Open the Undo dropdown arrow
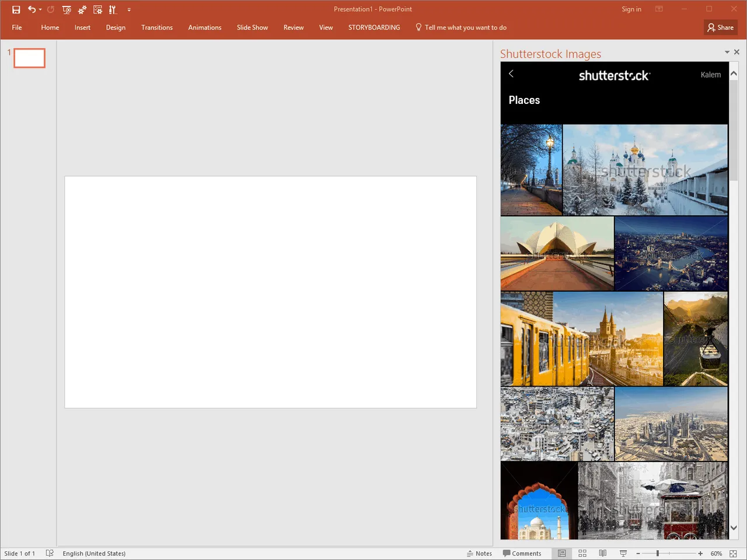 40,9
